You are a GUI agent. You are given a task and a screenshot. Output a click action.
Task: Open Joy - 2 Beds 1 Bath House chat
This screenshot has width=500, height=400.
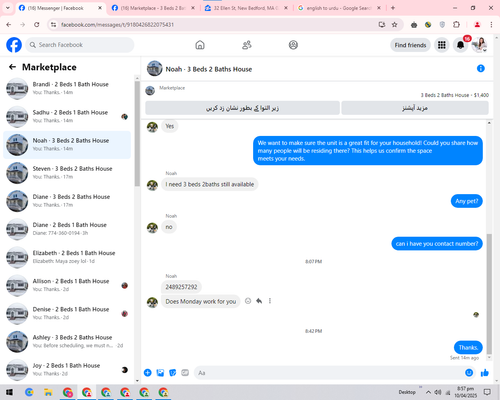tap(67, 369)
